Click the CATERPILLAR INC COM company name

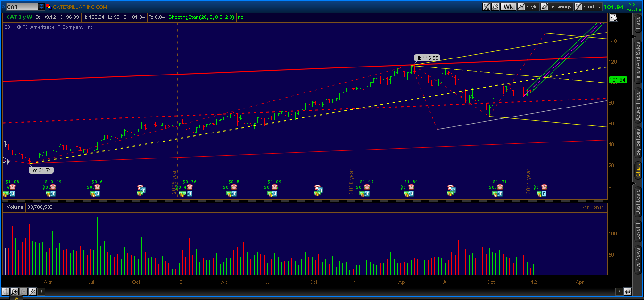tap(80, 7)
